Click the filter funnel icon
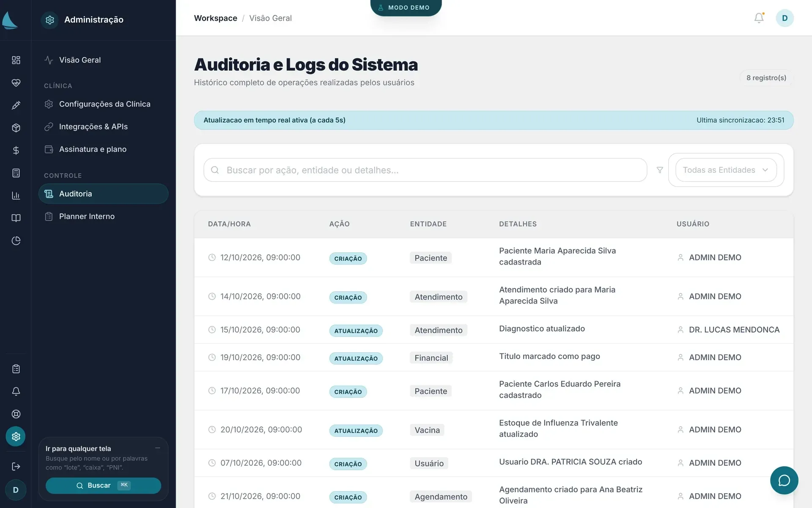 660,170
